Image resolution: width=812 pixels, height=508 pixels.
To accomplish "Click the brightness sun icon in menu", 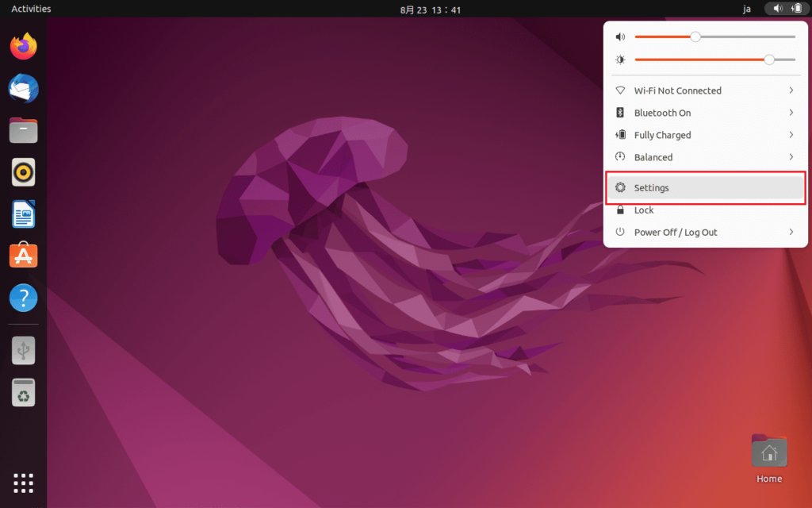I will pos(620,60).
